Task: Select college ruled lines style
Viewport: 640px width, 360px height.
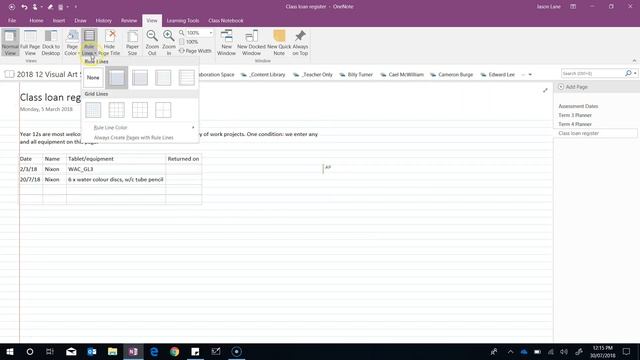Action: tap(140, 78)
